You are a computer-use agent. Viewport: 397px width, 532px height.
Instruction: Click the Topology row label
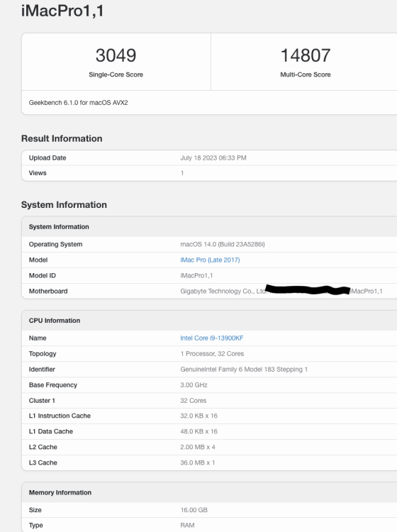(x=43, y=353)
